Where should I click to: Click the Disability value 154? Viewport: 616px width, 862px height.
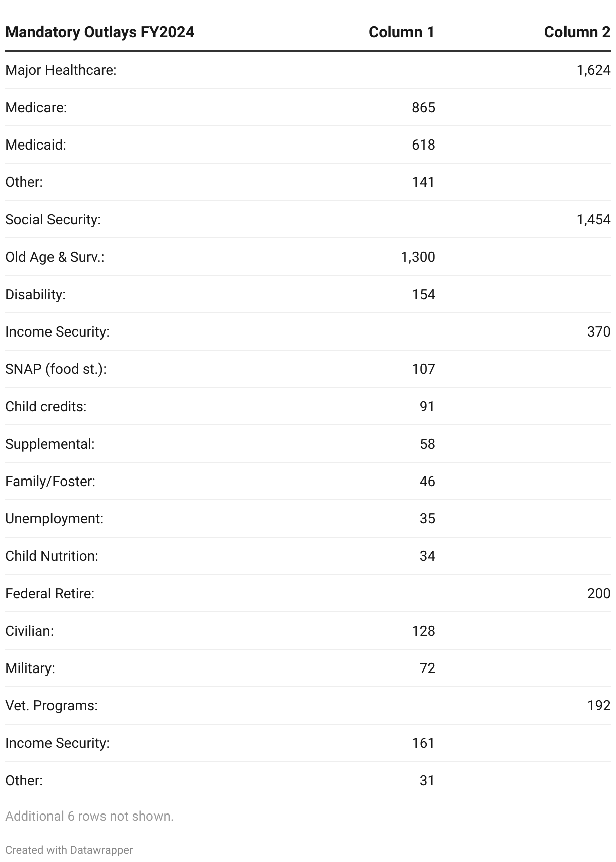click(x=423, y=295)
